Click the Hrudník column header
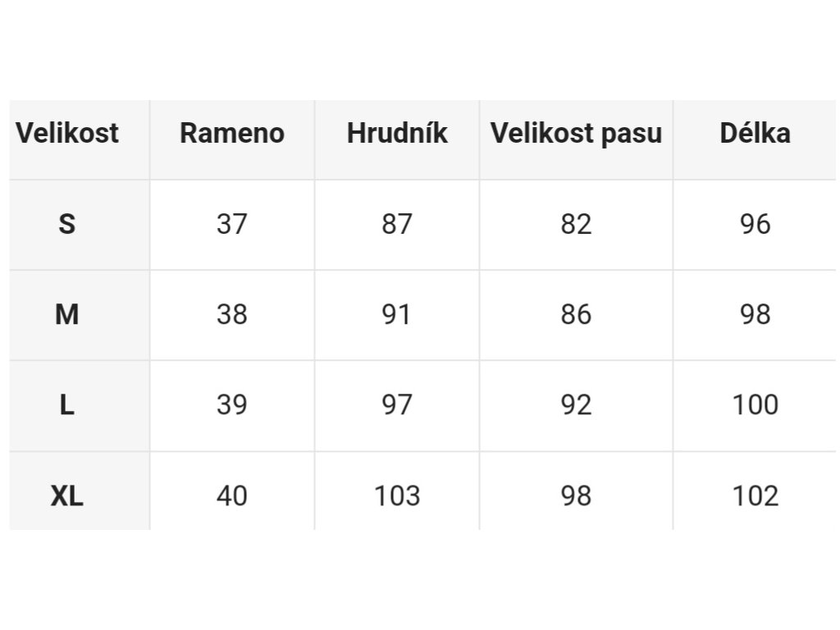 397,133
